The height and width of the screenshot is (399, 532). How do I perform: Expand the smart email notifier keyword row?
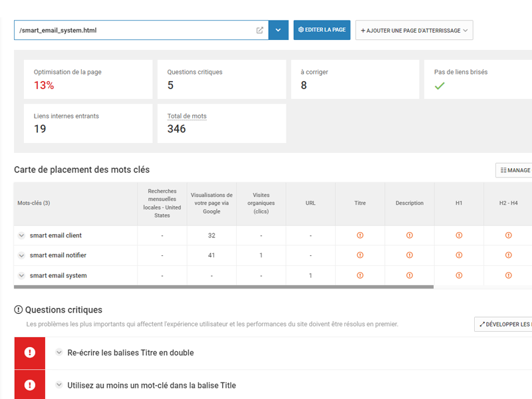point(21,255)
